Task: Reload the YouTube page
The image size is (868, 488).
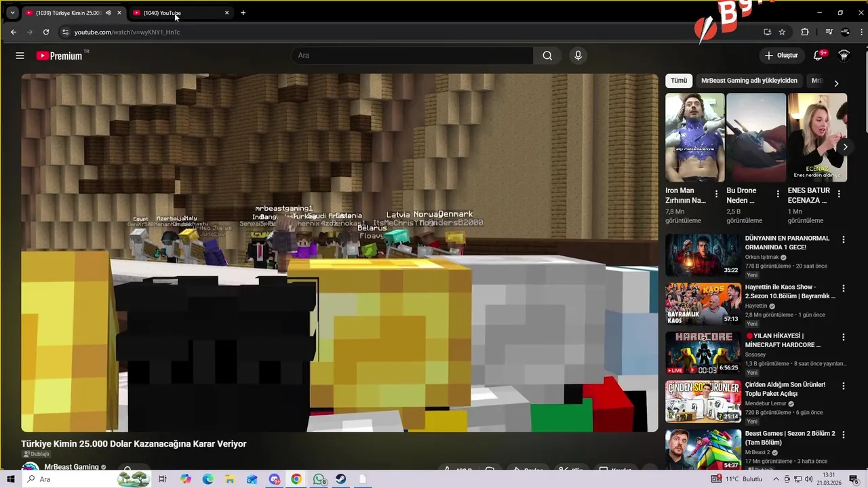Action: [45, 32]
